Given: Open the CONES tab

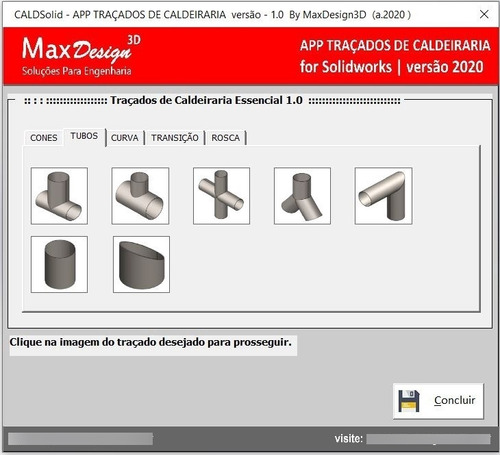Looking at the screenshot, I should tap(44, 138).
